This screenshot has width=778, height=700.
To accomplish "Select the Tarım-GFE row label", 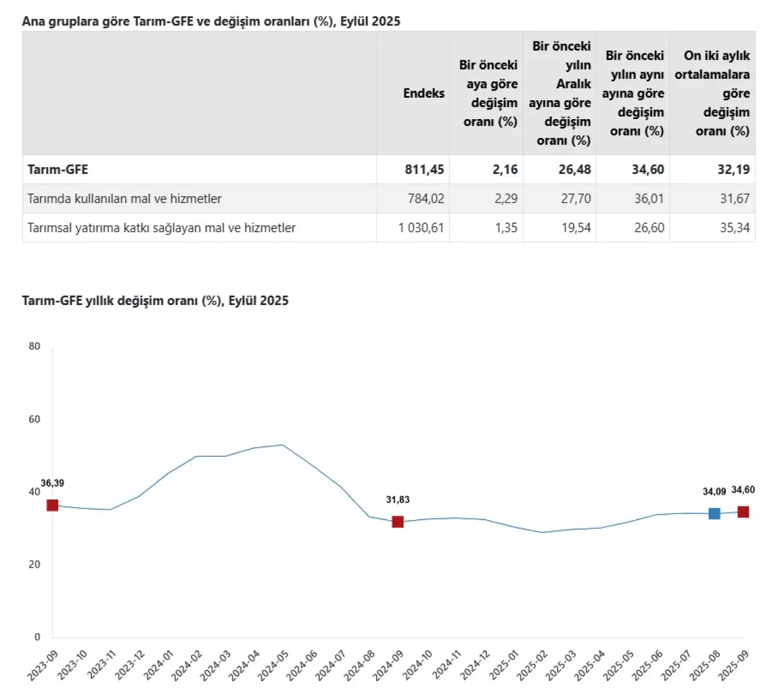I will click(58, 170).
